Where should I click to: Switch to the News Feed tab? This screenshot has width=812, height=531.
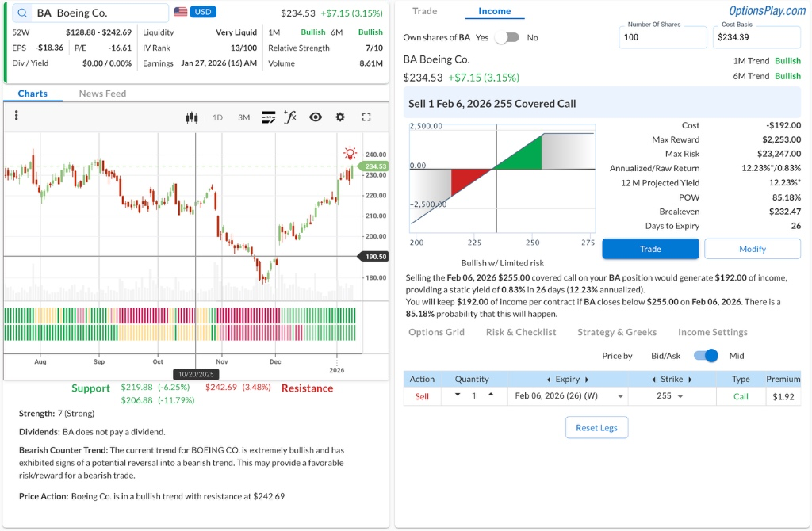[x=102, y=94]
